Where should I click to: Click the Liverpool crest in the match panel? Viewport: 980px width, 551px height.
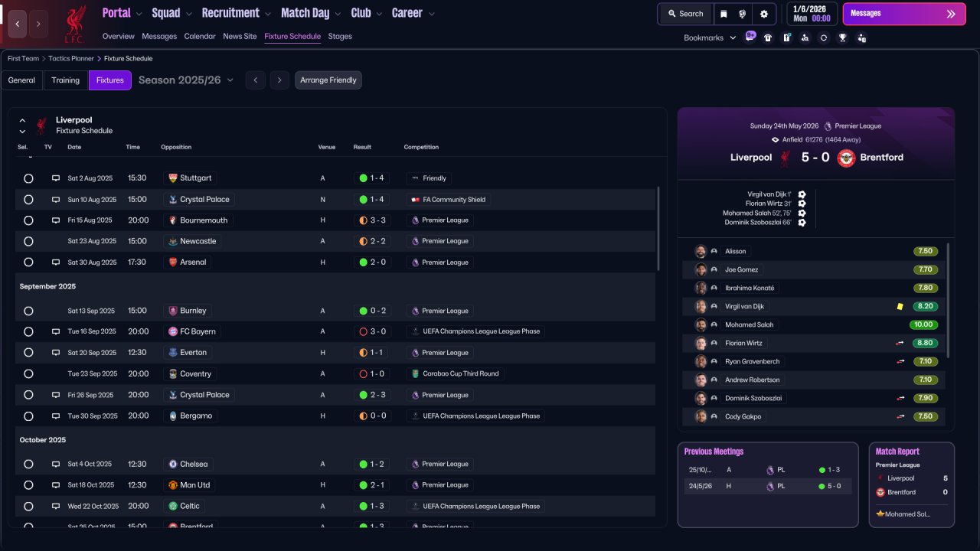pos(785,158)
